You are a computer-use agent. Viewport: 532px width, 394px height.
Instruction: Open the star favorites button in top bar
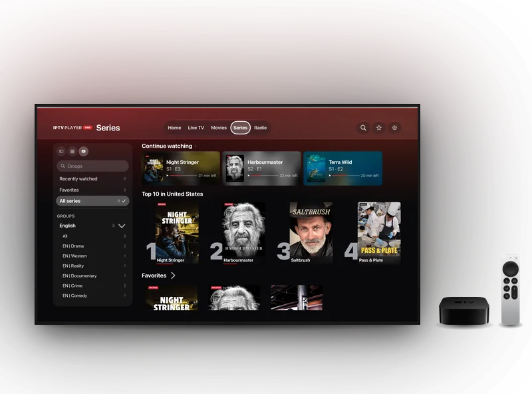pos(378,128)
